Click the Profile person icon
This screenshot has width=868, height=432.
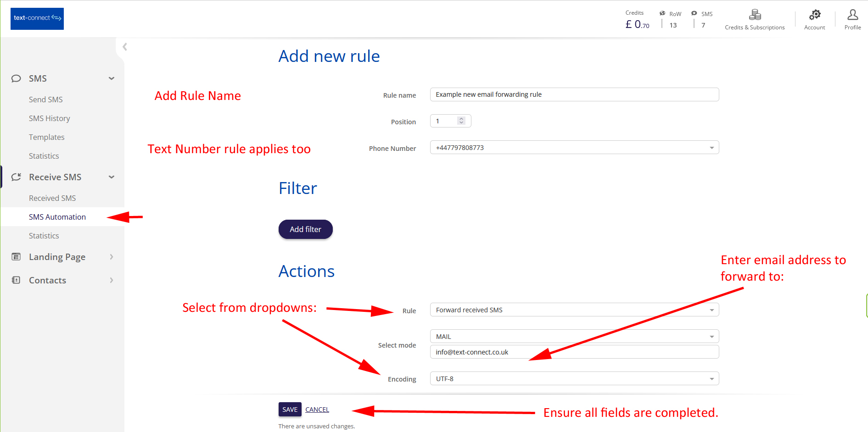click(x=852, y=14)
